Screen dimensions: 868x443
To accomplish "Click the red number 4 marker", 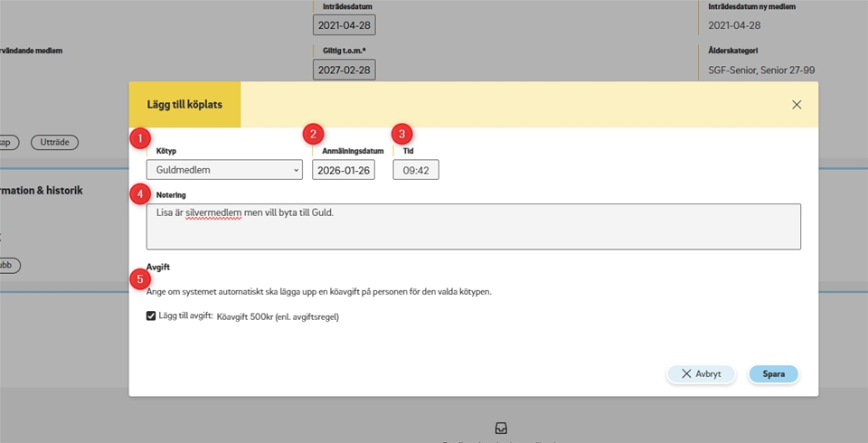I will (x=139, y=193).
